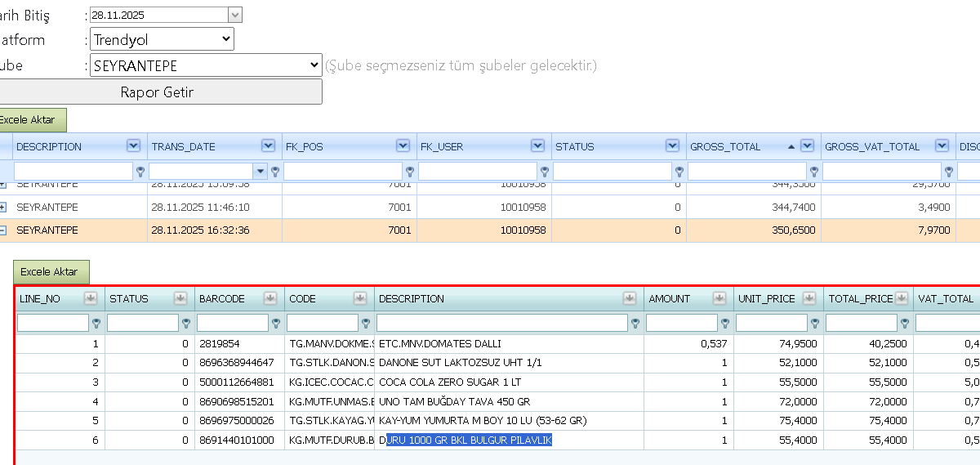This screenshot has width=980, height=465.
Task: Click funnel icon beside GROSS_VAT_TOTAL filter box
Action: pos(949,172)
